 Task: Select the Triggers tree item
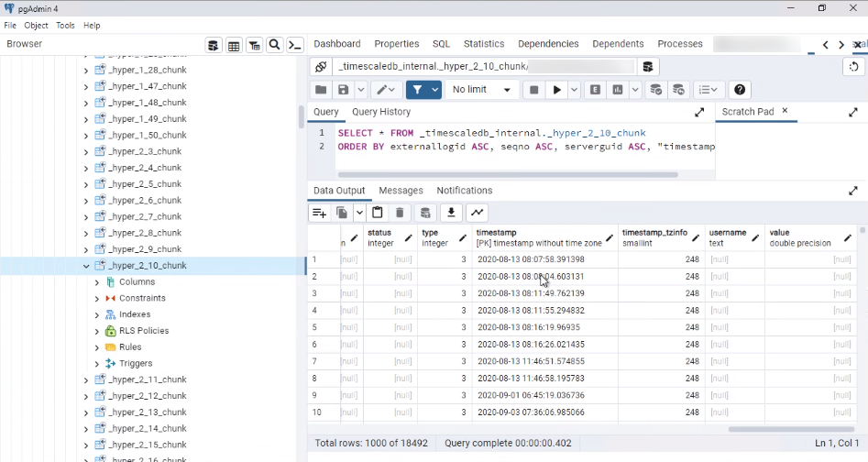[x=136, y=364]
